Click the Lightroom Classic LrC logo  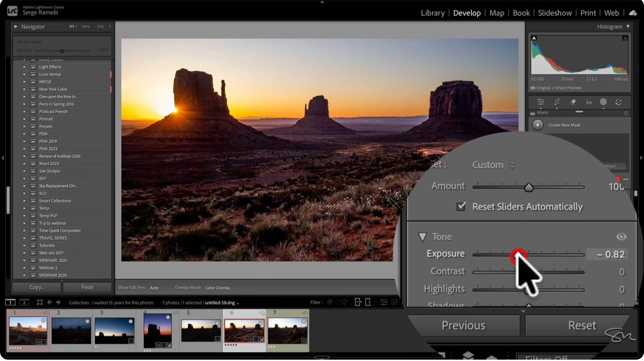tap(12, 10)
